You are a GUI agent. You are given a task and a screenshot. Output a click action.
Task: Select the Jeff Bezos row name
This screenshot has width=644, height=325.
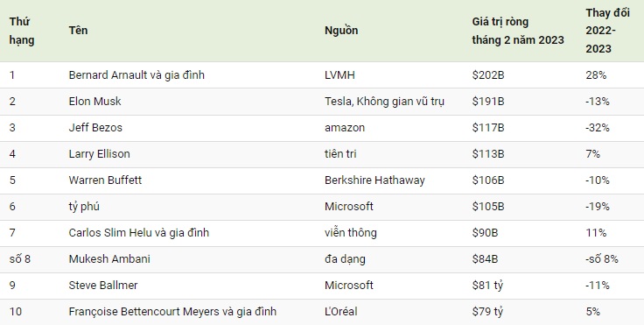point(95,128)
